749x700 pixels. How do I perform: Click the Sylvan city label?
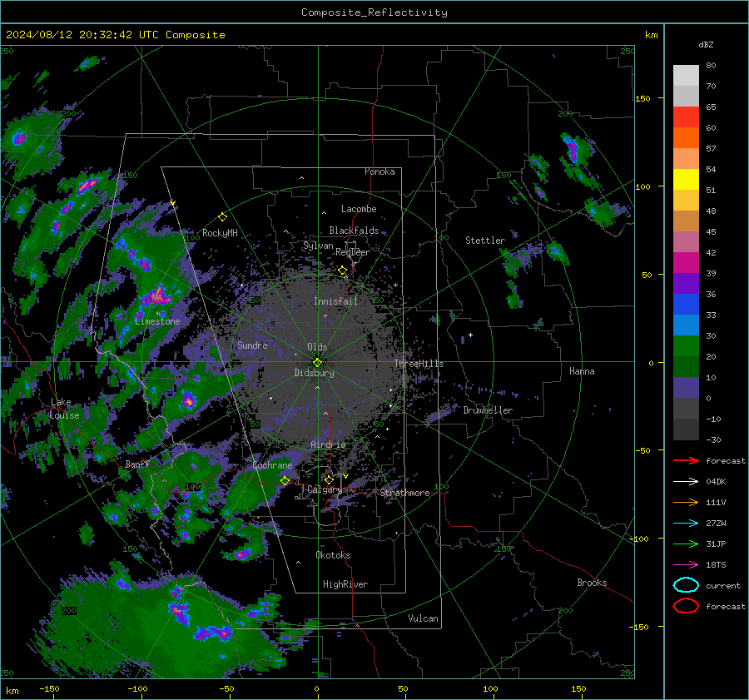point(318,246)
